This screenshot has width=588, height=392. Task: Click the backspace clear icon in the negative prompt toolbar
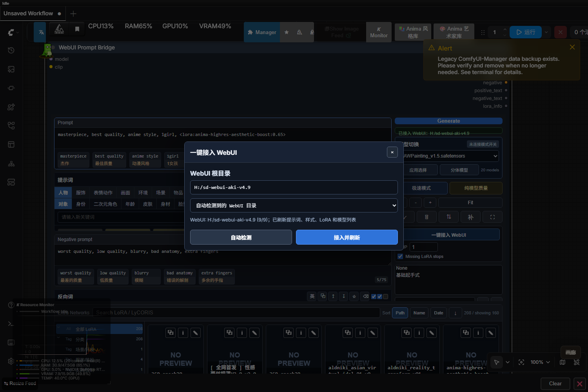point(365,296)
